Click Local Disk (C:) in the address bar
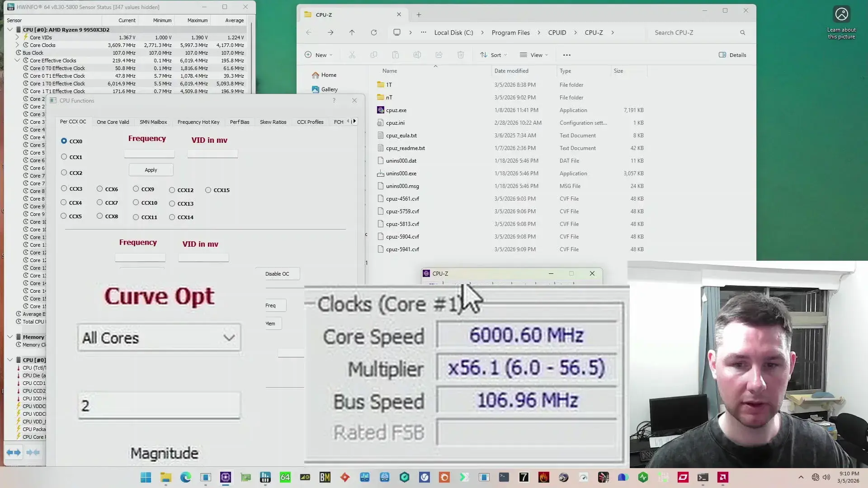 click(453, 33)
